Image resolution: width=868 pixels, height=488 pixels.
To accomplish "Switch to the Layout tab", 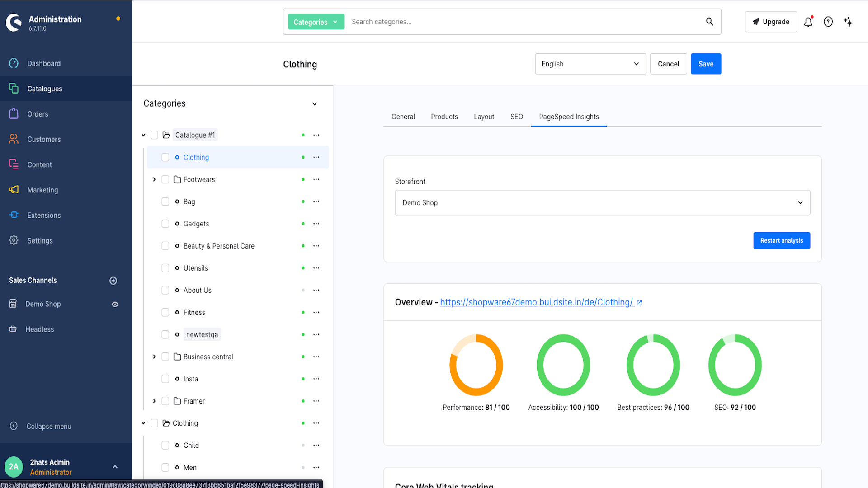I will click(484, 117).
